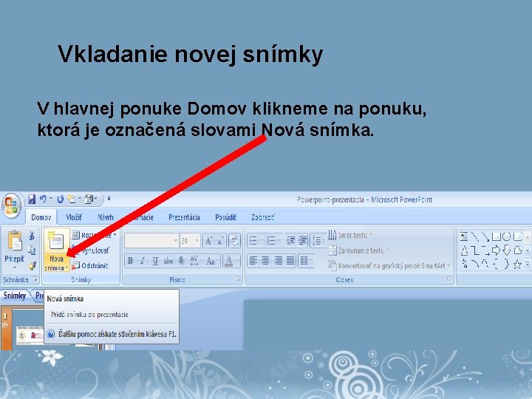Click Zarovnanie textu text alignment button
The width and height of the screenshot is (532, 399).
[x=358, y=250]
